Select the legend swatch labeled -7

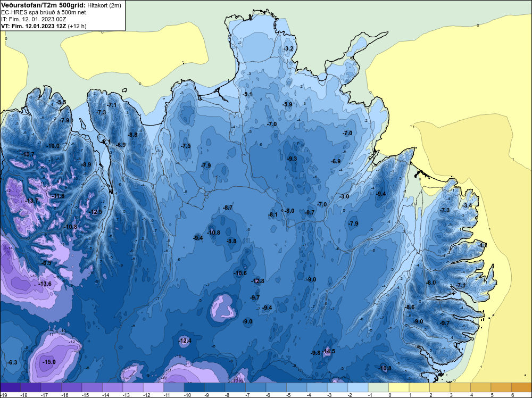(256, 387)
